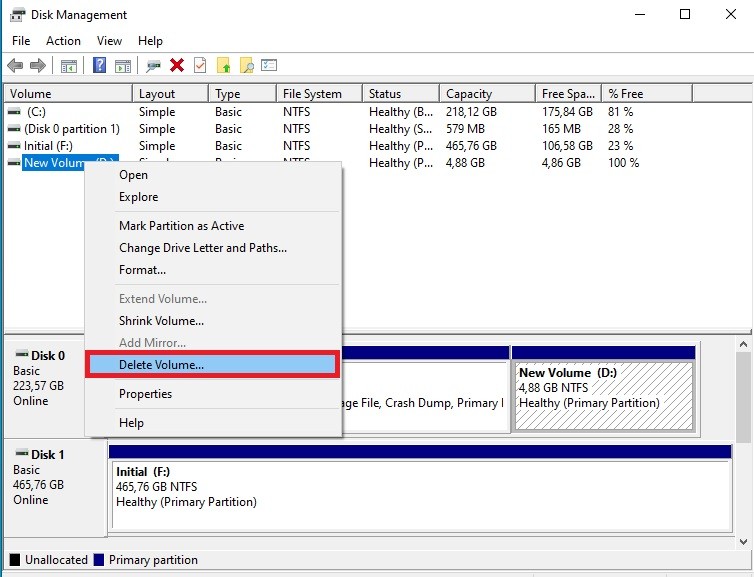
Task: Click the drive icon next to Disk 0 partition 1
Action: click(x=14, y=129)
